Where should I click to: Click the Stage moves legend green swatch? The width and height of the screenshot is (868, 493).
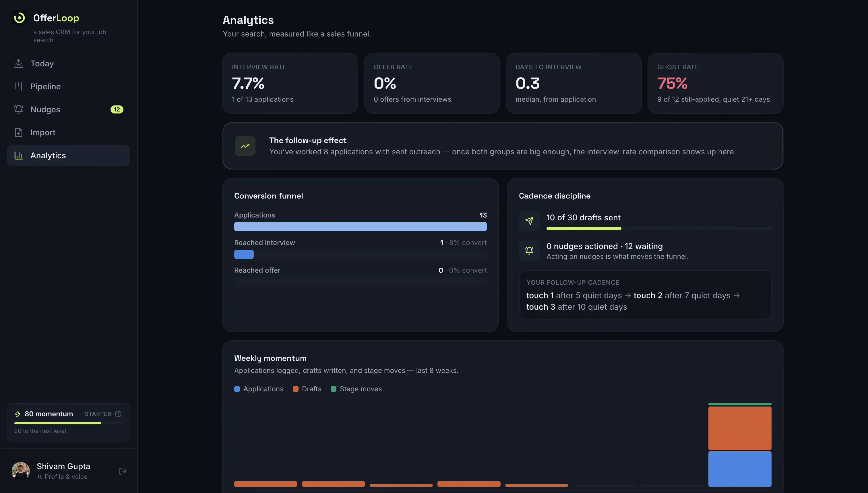(x=334, y=389)
